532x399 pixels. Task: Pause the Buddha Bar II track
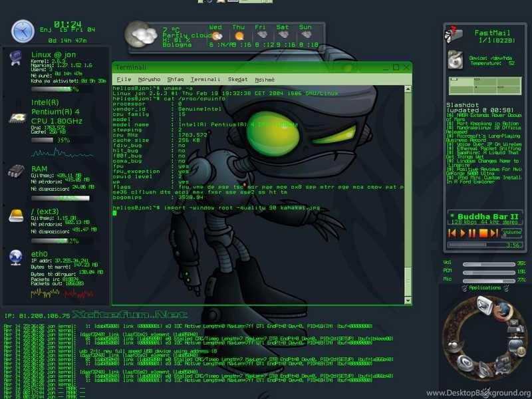click(x=473, y=233)
